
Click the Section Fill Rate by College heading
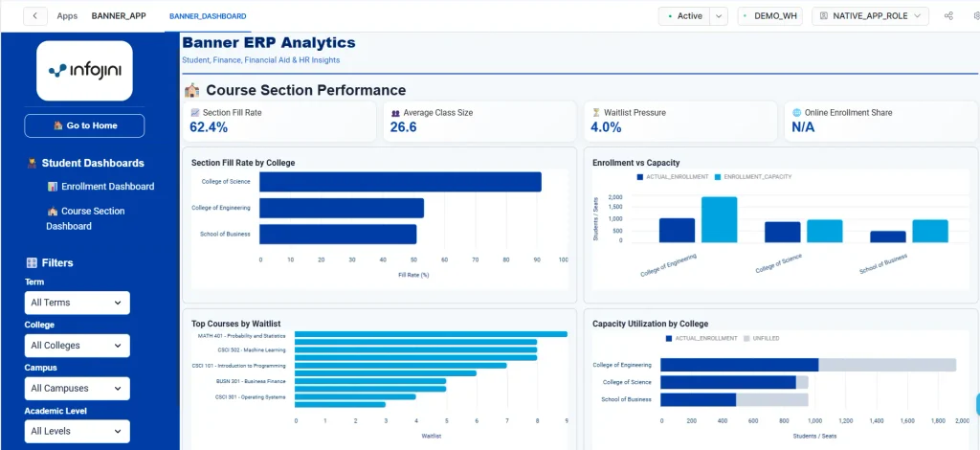pyautogui.click(x=243, y=163)
